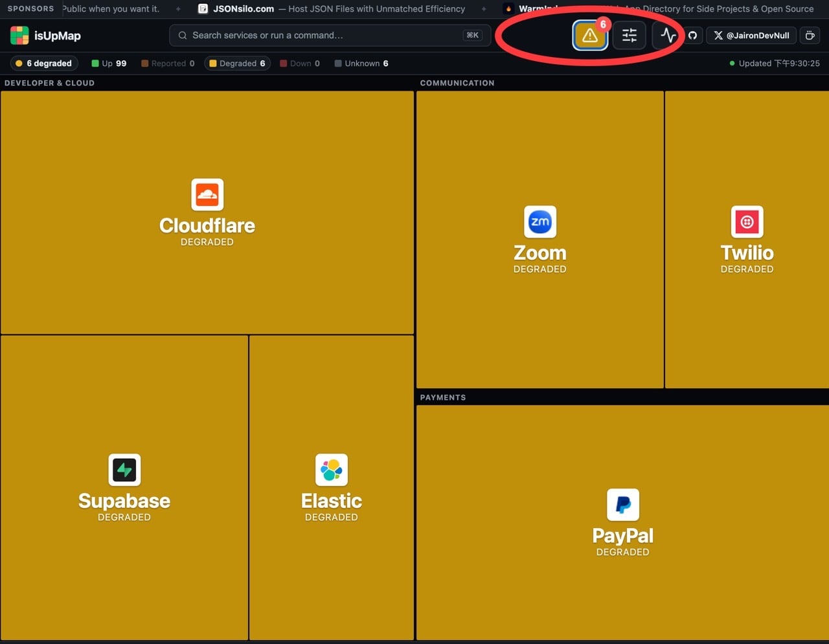Focus the search services input field

[x=330, y=36]
